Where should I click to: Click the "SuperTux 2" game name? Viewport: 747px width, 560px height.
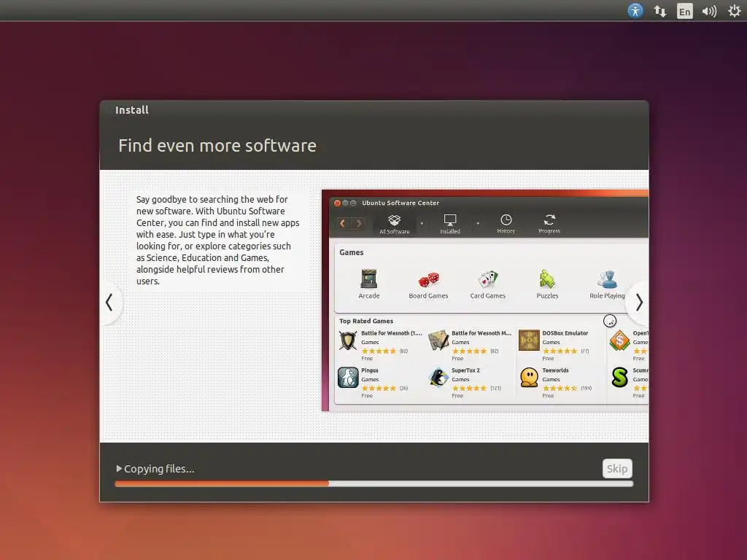(465, 370)
